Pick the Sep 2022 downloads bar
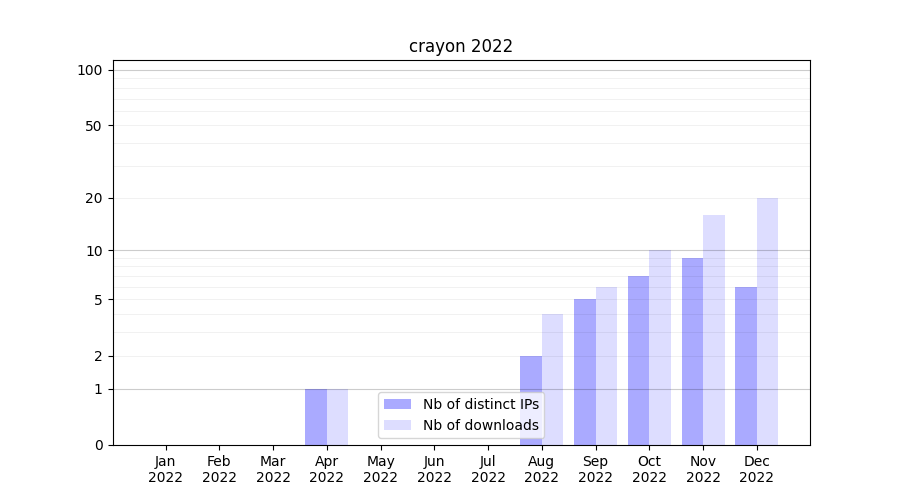Screen dimensions: 900x500 (x=606, y=366)
